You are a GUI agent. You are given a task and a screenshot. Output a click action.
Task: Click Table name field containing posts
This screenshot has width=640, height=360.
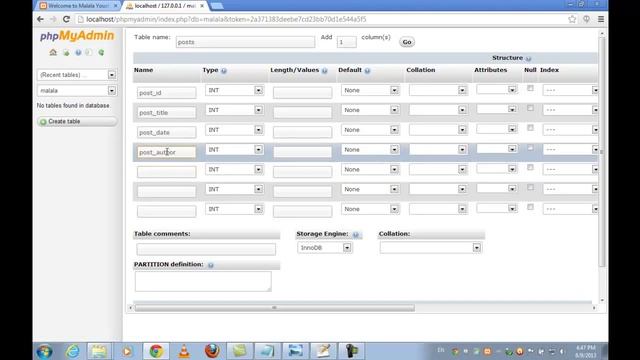pyautogui.click(x=245, y=42)
